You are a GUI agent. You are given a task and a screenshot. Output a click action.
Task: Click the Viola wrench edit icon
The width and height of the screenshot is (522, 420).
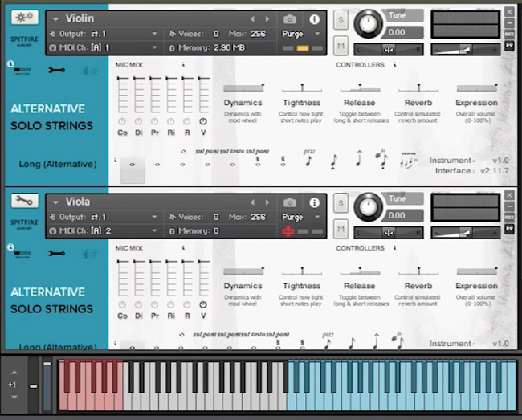pyautogui.click(x=24, y=201)
